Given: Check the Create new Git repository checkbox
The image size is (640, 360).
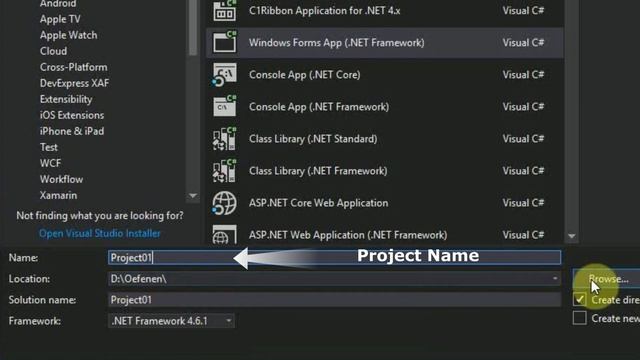Looking at the screenshot, I should tap(580, 318).
